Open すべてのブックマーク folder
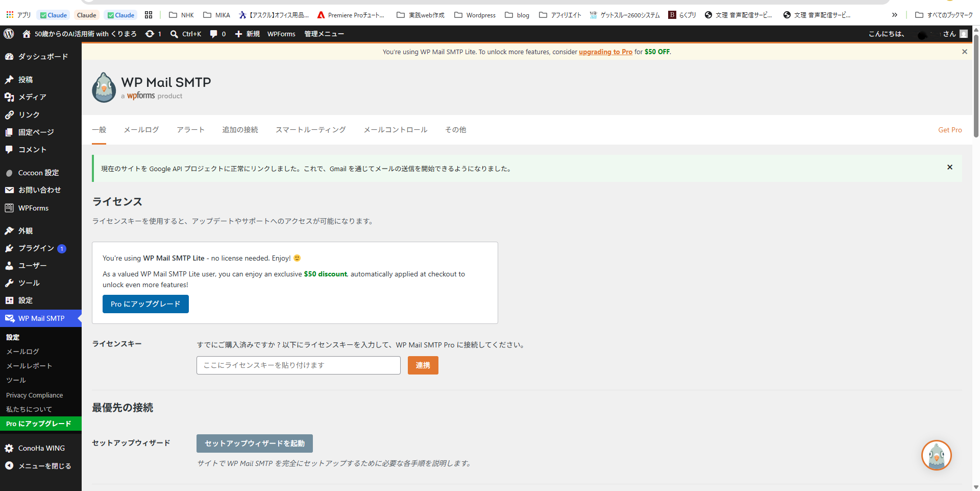 (x=944, y=15)
